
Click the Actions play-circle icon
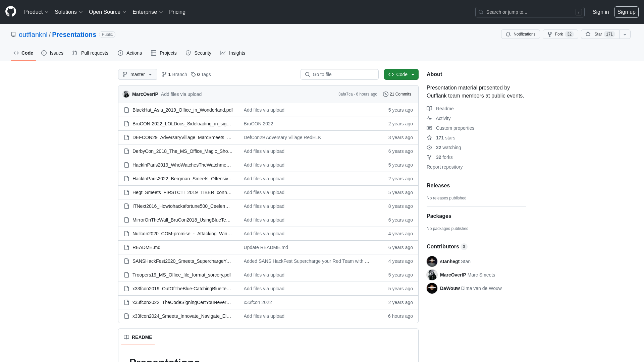[120, 53]
